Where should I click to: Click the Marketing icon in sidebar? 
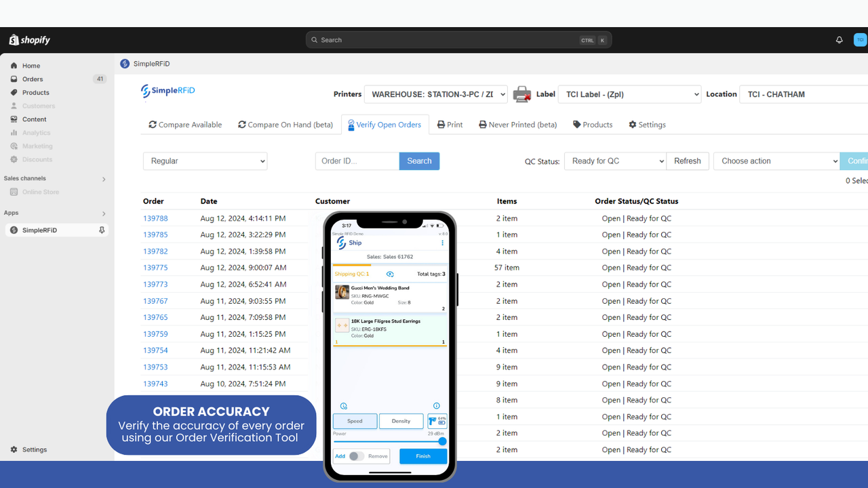pos(14,146)
